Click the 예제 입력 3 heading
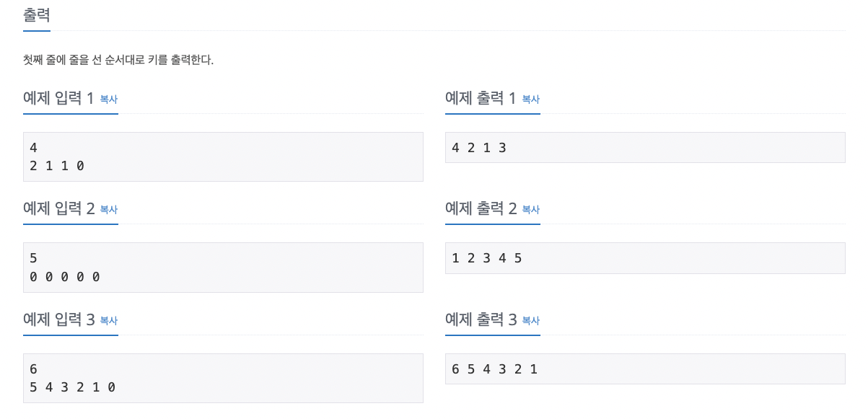The width and height of the screenshot is (868, 419). [x=59, y=319]
